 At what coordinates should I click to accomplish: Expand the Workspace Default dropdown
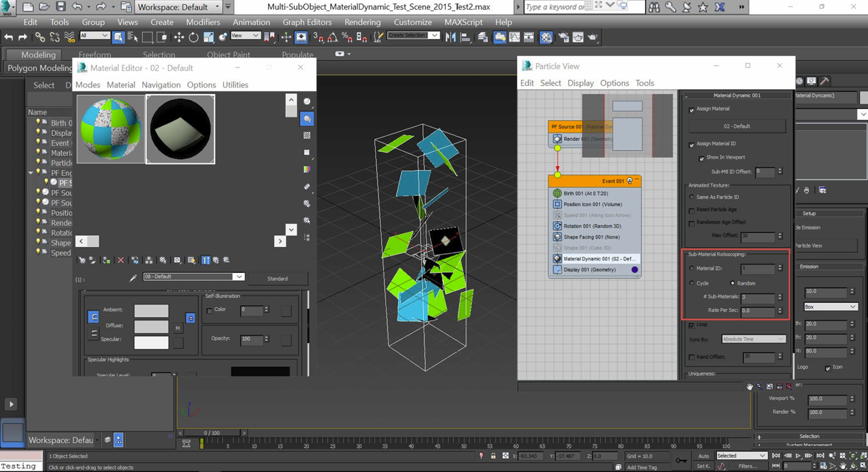(217, 7)
